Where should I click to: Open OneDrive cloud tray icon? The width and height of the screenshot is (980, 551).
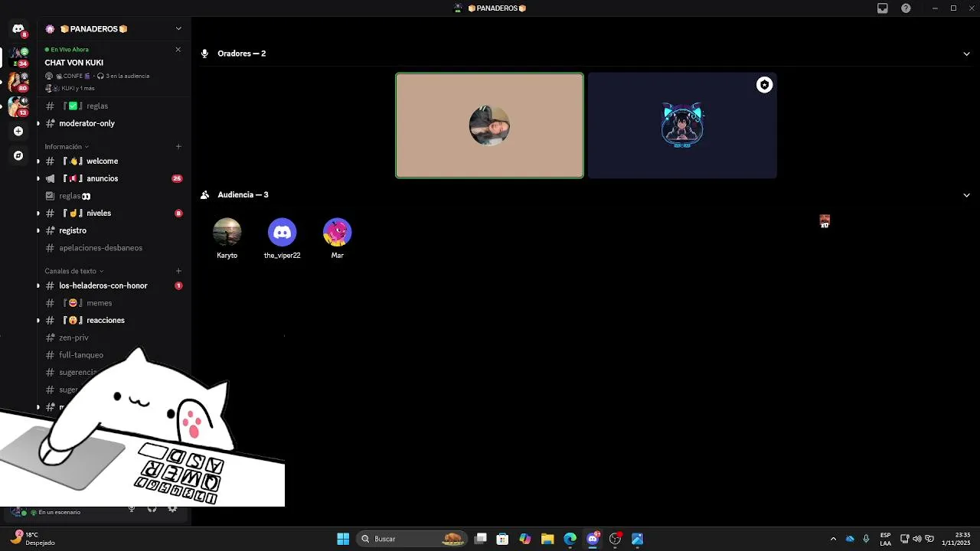[850, 539]
